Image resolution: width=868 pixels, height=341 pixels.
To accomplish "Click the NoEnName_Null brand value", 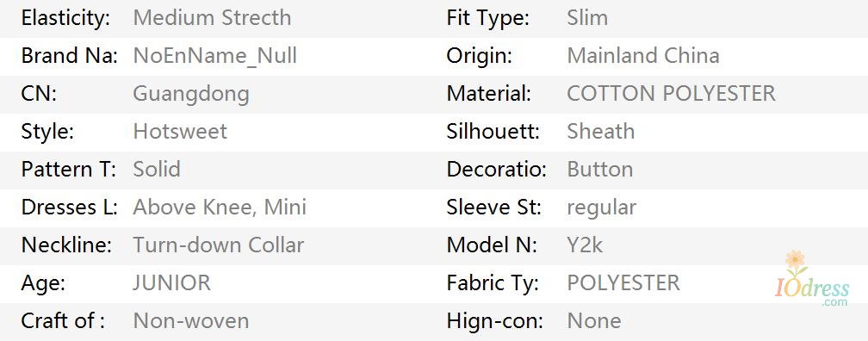I will tap(215, 56).
